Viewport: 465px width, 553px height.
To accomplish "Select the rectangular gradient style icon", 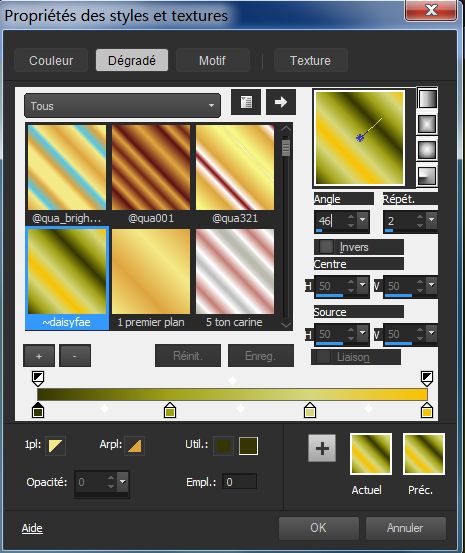I will (x=427, y=124).
